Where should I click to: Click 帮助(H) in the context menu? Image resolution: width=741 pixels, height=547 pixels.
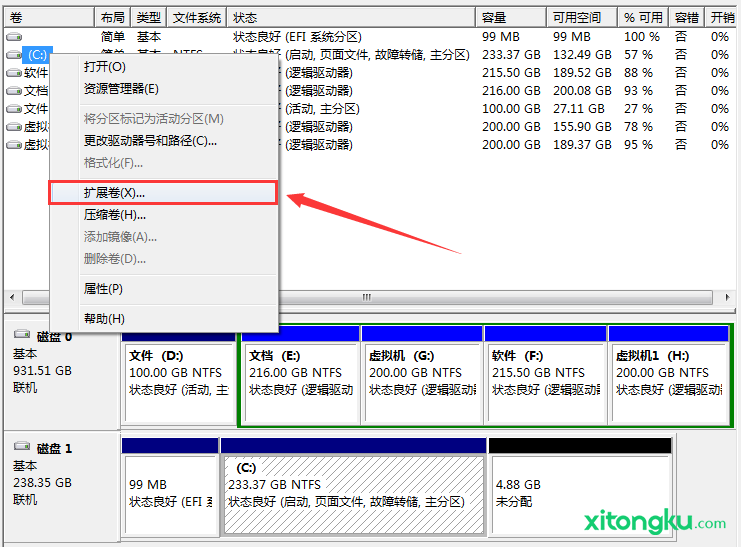104,318
